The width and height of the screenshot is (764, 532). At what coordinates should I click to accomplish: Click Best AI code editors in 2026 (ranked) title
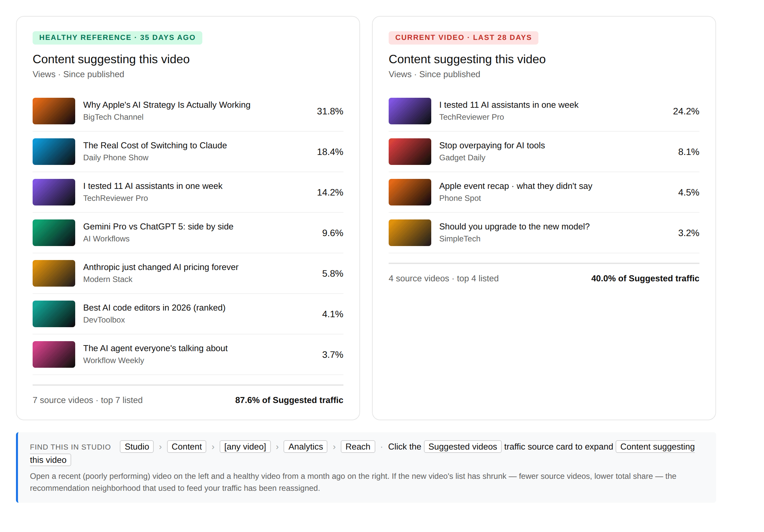pos(154,308)
